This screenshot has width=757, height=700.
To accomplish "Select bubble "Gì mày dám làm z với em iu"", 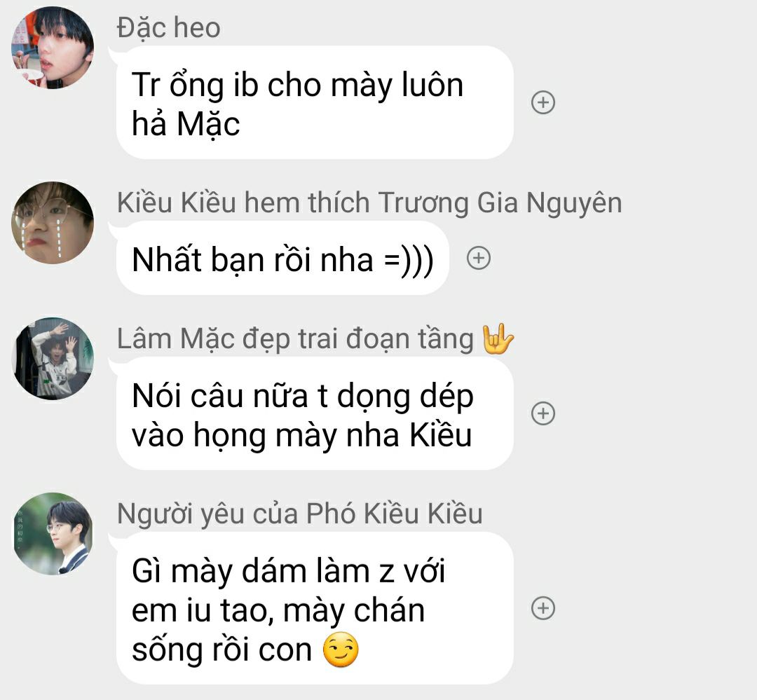I will pos(315,608).
